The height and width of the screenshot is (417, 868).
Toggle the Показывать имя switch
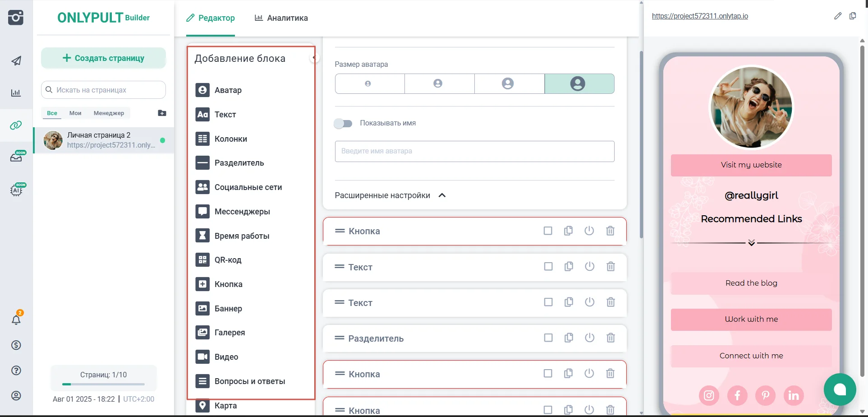(343, 123)
